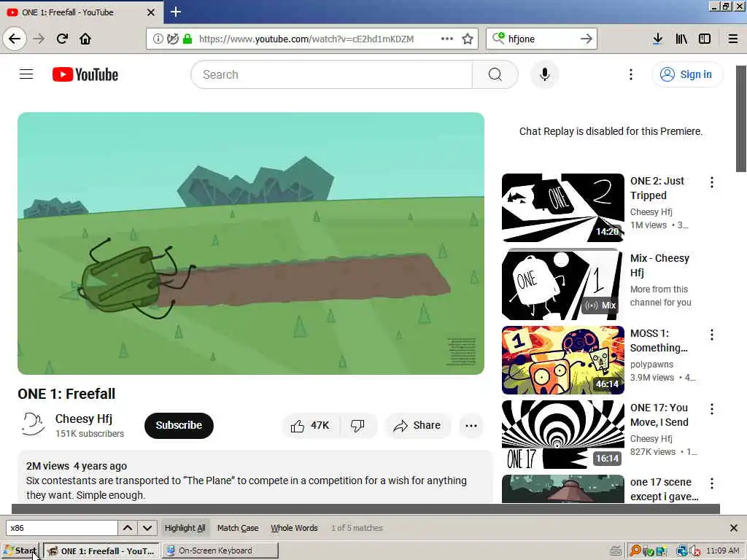Open MOSS 1: Something thumbnail
Image resolution: width=747 pixels, height=560 pixels.
(562, 360)
